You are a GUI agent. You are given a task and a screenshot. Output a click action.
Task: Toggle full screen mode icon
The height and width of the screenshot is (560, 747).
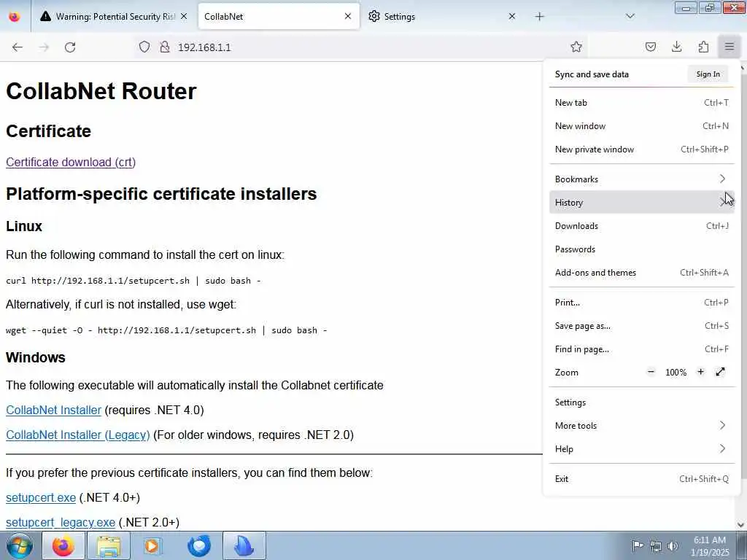[720, 372]
